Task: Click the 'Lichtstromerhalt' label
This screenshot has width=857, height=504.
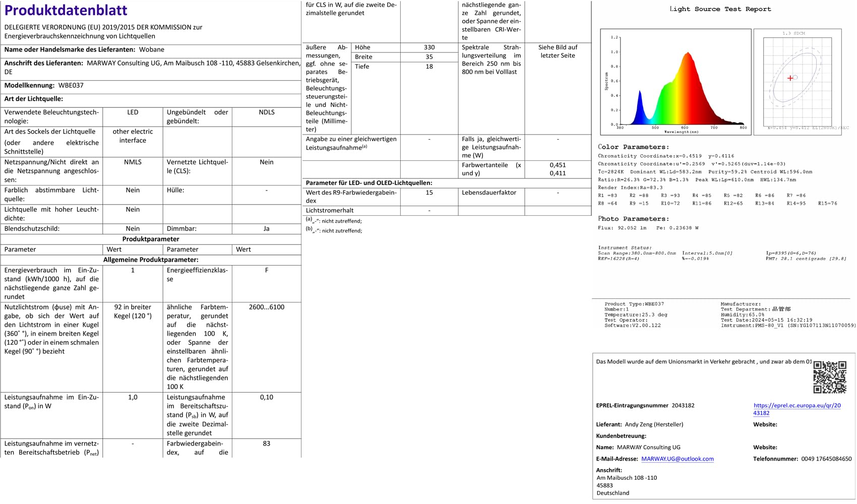Action: click(x=330, y=210)
